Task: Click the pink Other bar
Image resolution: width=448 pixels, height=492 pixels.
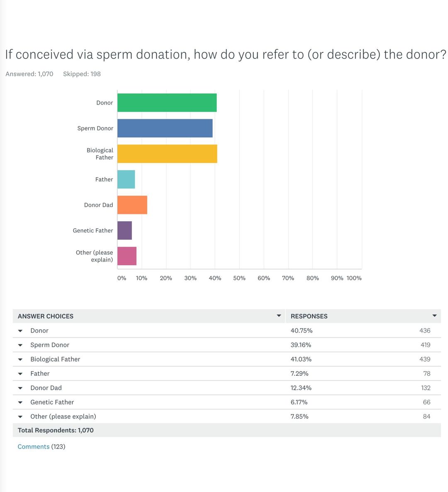Action: 127,256
